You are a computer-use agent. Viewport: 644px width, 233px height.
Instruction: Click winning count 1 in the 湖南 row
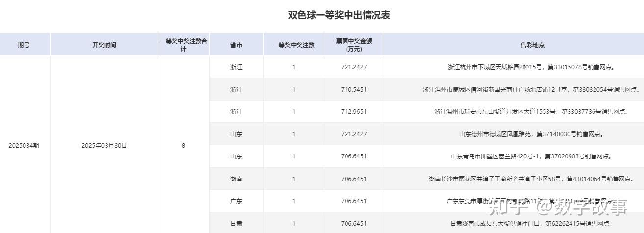coord(294,179)
